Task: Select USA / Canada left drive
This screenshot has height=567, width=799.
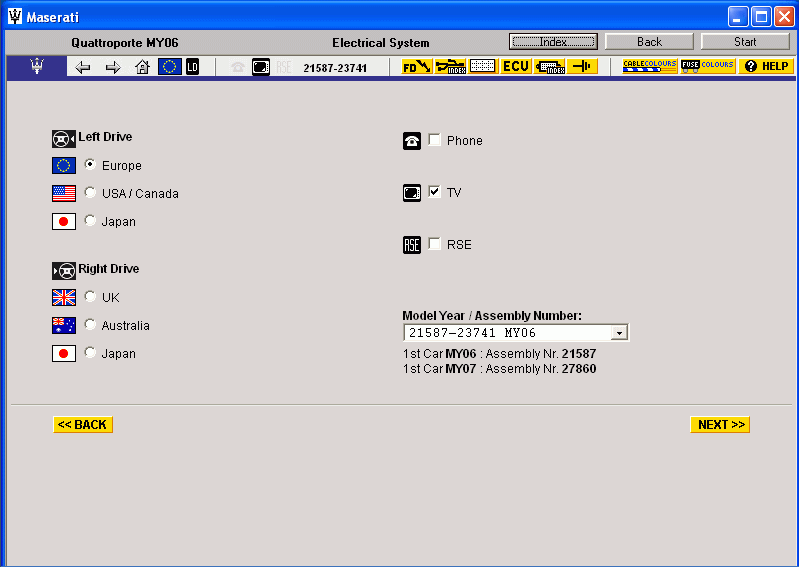Action: point(91,193)
